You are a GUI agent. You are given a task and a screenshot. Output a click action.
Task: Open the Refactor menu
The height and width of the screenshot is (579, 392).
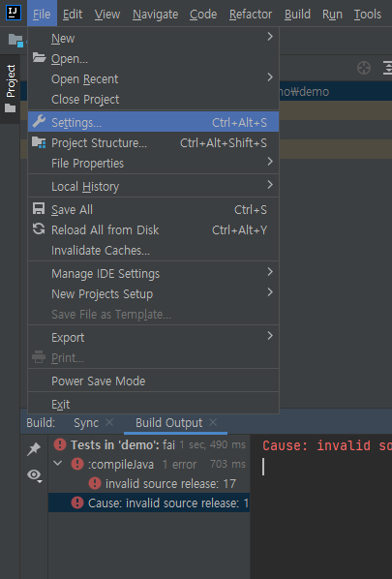[x=251, y=14]
